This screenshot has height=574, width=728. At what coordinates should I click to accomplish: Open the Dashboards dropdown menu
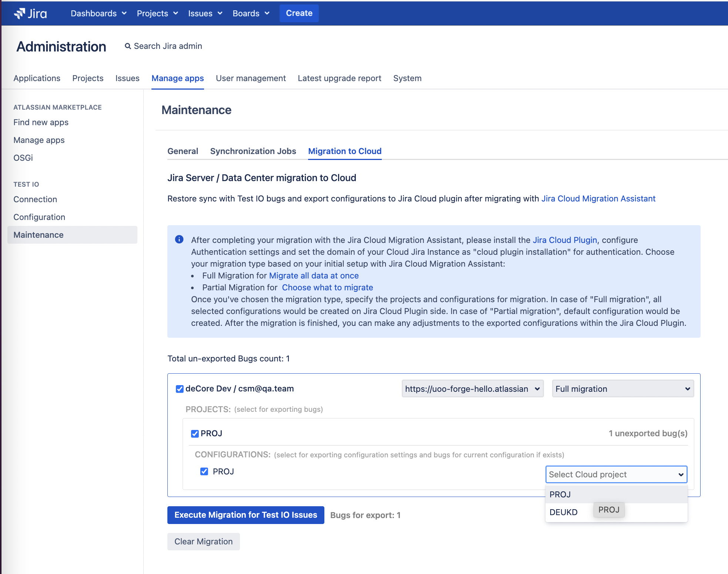98,13
